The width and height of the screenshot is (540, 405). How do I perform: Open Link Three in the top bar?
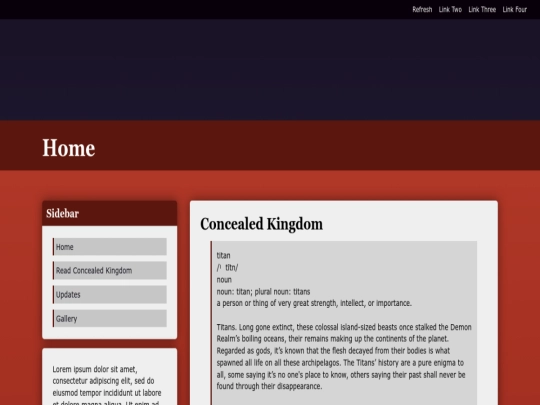482,10
